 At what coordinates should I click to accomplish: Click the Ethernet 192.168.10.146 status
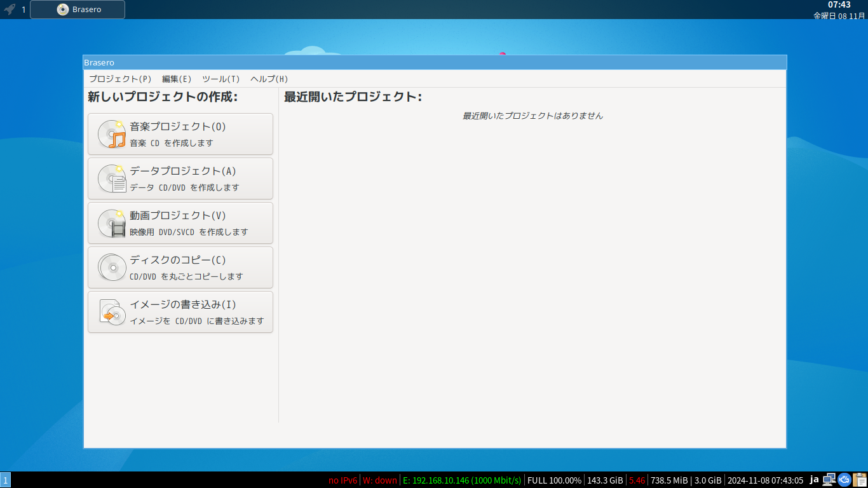[462, 480]
